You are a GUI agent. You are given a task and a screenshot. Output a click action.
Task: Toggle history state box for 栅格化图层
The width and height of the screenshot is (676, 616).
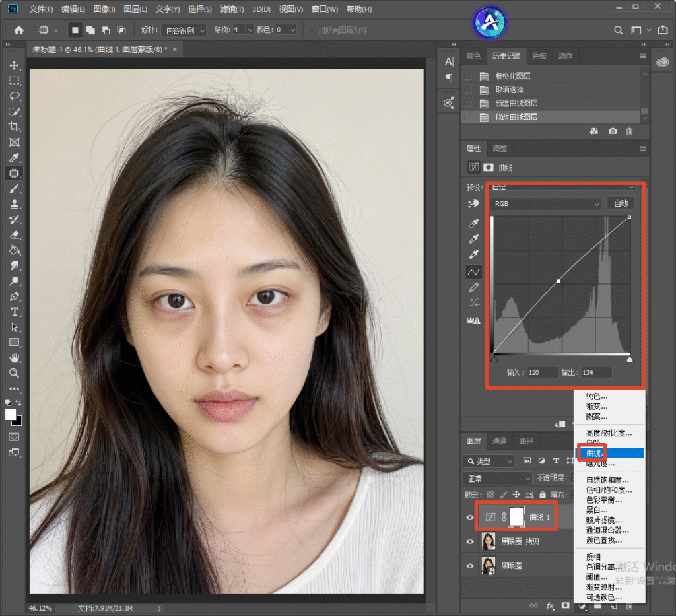point(468,77)
